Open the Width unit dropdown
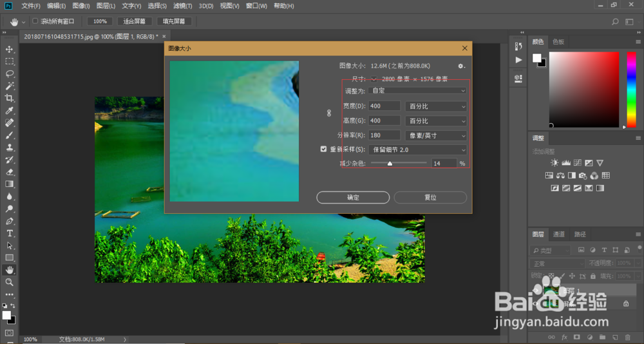 click(436, 106)
